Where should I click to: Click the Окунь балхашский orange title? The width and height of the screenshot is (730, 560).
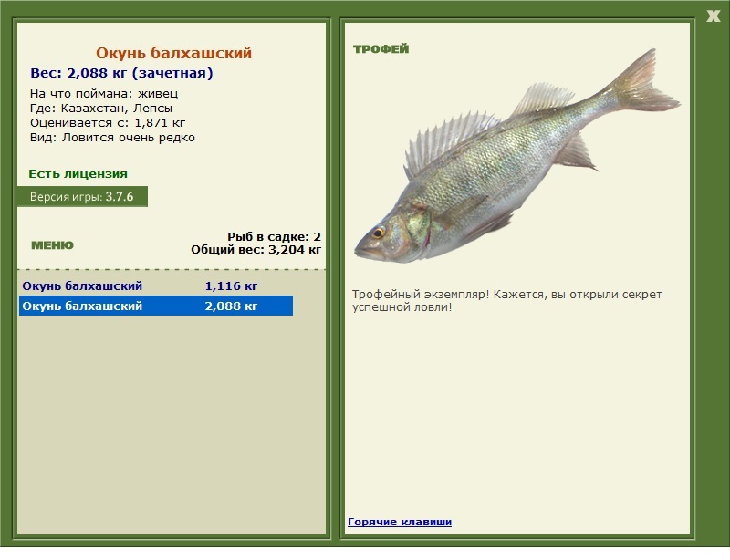(173, 53)
